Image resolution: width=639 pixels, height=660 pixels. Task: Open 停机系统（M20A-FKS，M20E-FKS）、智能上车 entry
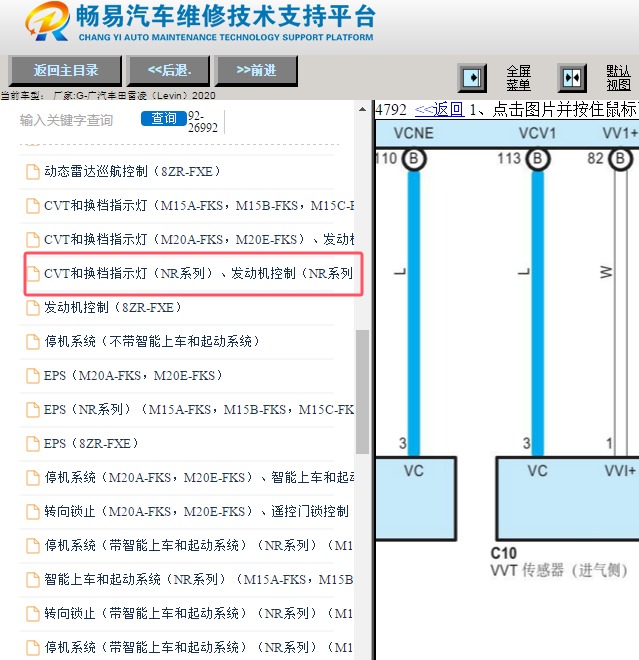[199, 477]
